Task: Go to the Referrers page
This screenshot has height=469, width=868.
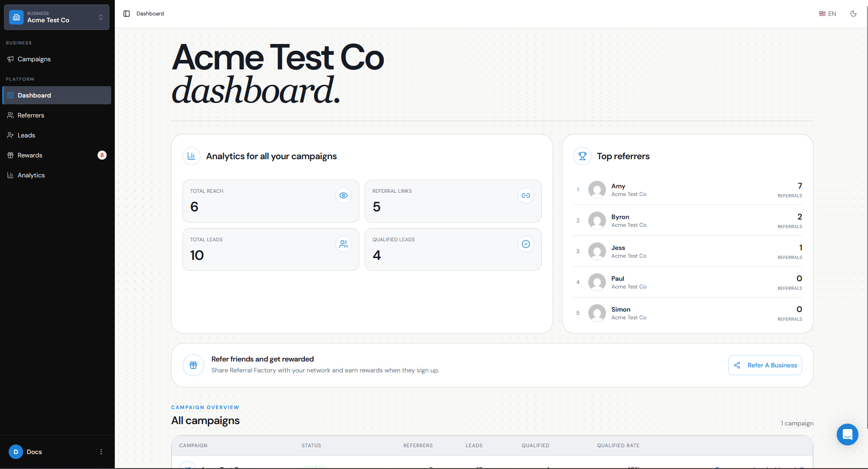Action: (x=57, y=115)
